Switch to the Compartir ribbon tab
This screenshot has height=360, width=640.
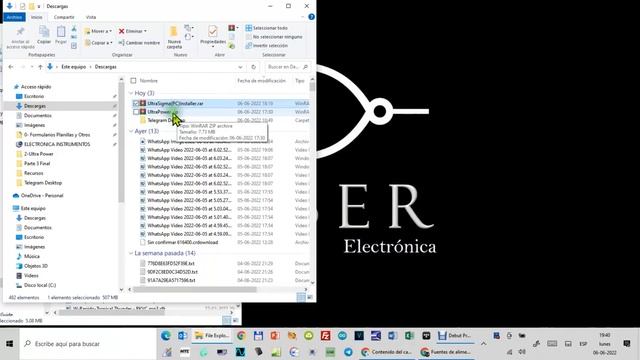[x=64, y=17]
